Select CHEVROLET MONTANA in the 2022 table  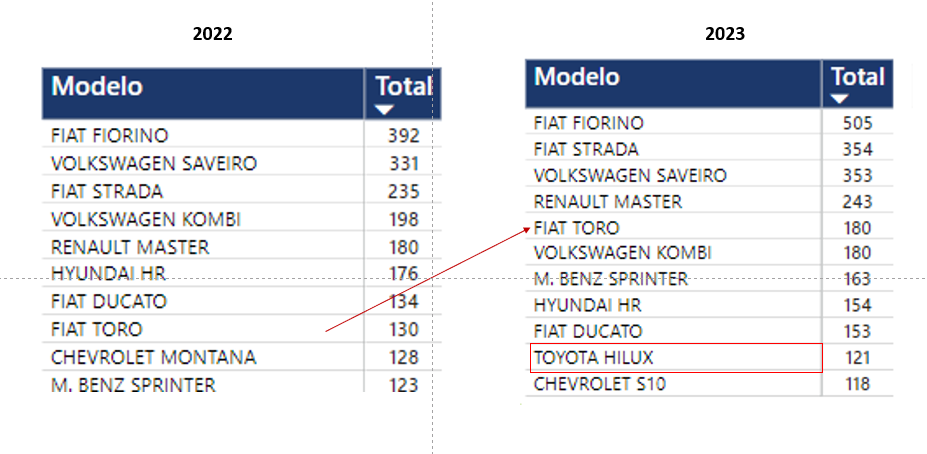153,357
